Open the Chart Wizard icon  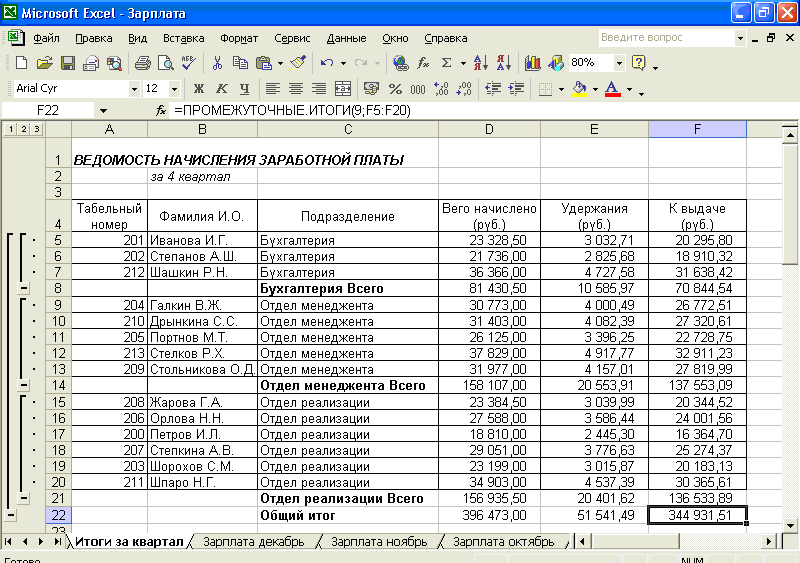[x=532, y=63]
